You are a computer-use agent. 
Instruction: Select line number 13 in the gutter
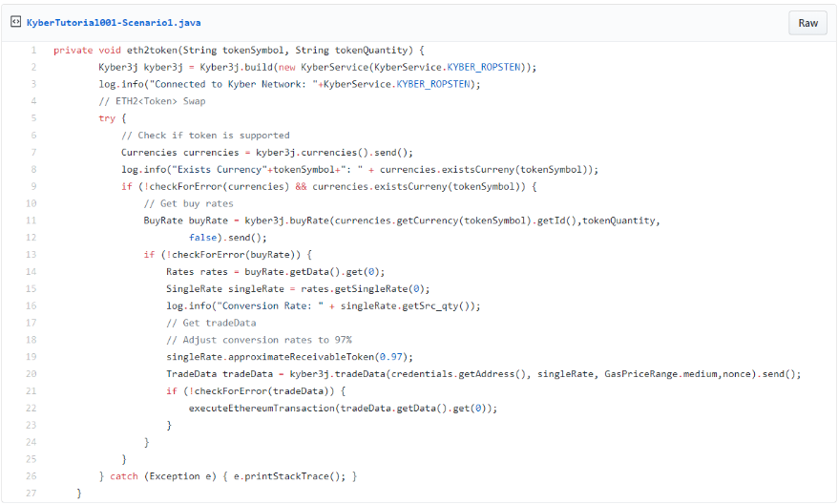31,255
